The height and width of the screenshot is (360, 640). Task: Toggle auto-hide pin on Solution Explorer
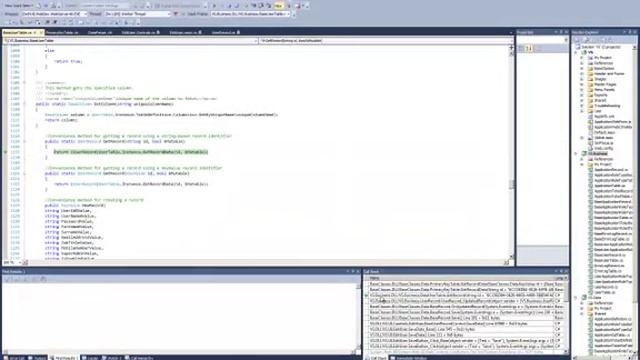(630, 32)
